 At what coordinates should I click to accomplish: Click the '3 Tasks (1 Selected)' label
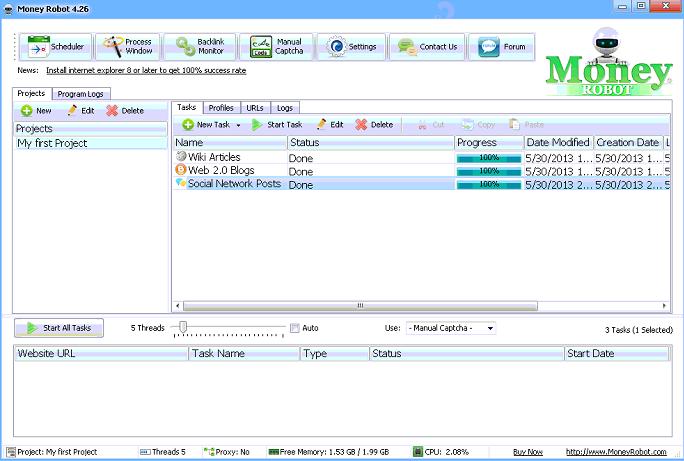point(639,330)
